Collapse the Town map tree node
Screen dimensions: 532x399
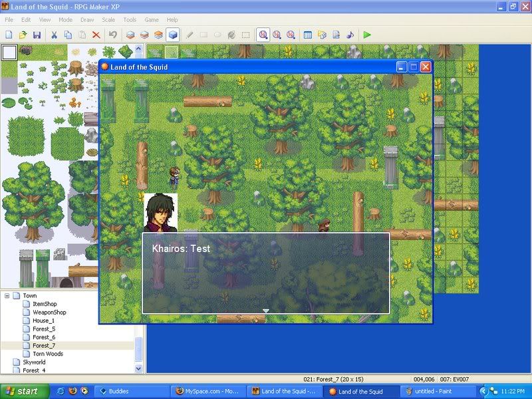(7, 296)
